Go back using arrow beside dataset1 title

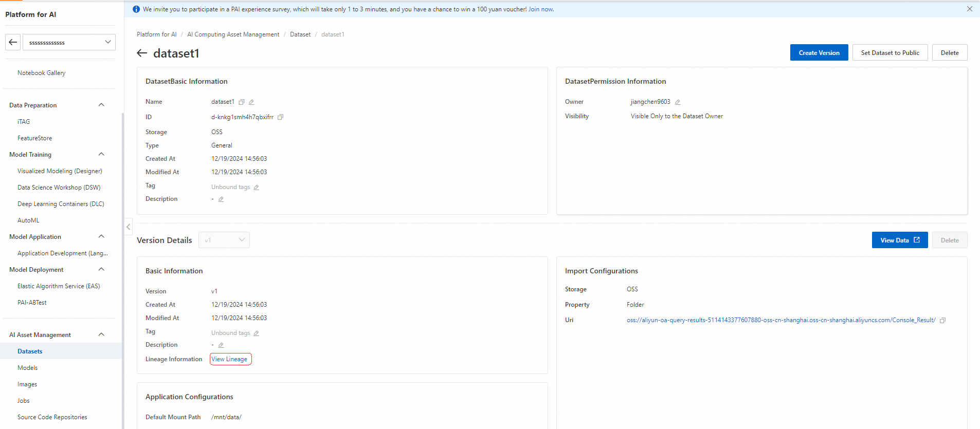tap(142, 53)
